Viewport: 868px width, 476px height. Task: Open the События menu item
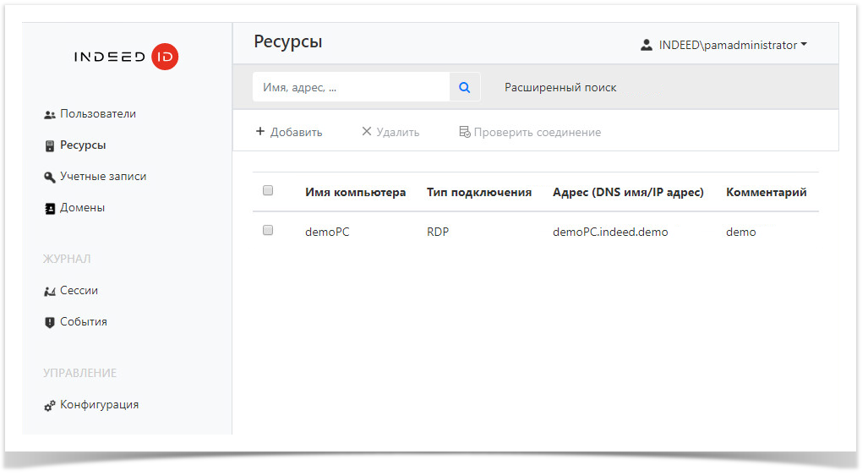pos(84,322)
